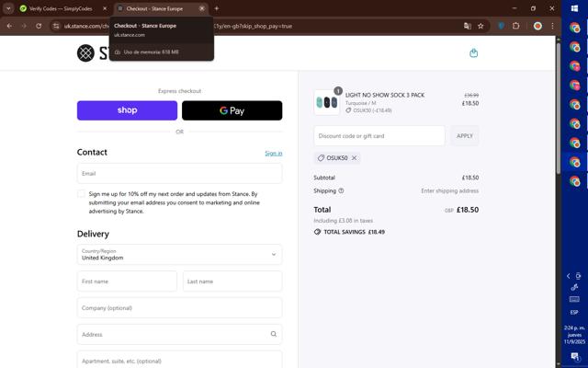Open the shopping bag cart icon
Screen dimensions: 588x368
click(x=474, y=53)
